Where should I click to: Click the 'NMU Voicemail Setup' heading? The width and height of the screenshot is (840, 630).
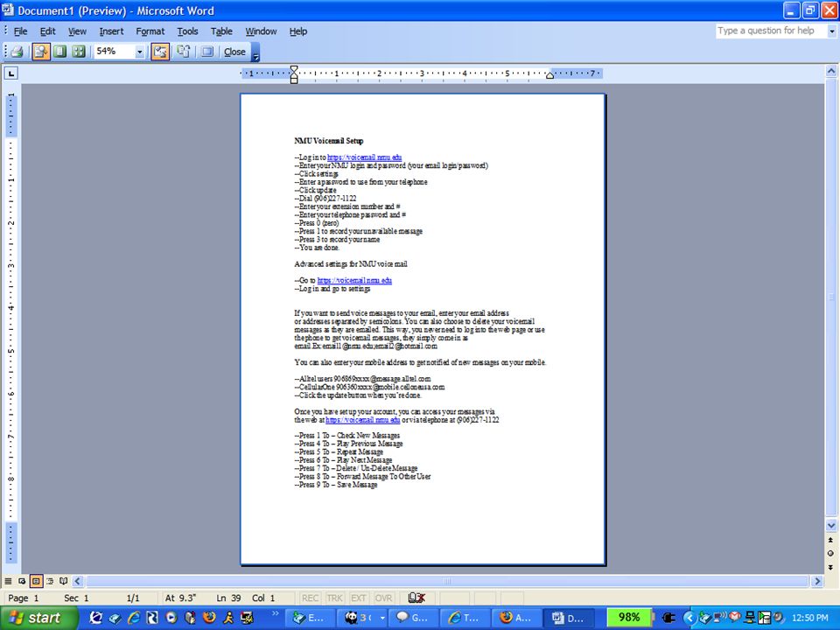[329, 141]
